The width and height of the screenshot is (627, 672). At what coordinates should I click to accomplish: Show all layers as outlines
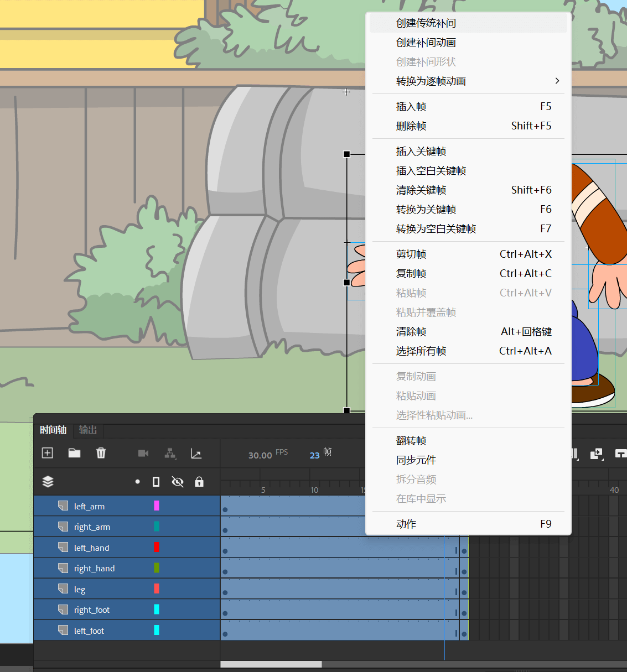156,482
